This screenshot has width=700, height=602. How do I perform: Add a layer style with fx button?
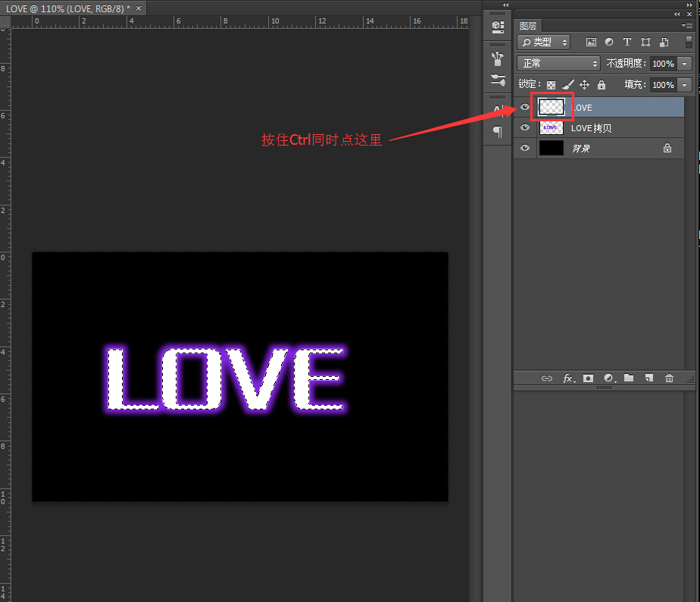(567, 378)
